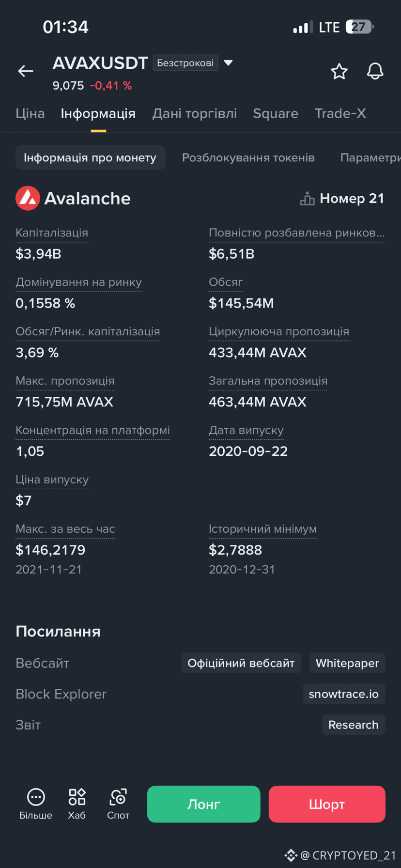Tap the back arrow icon
Screen dimensions: 401x868
[x=26, y=71]
